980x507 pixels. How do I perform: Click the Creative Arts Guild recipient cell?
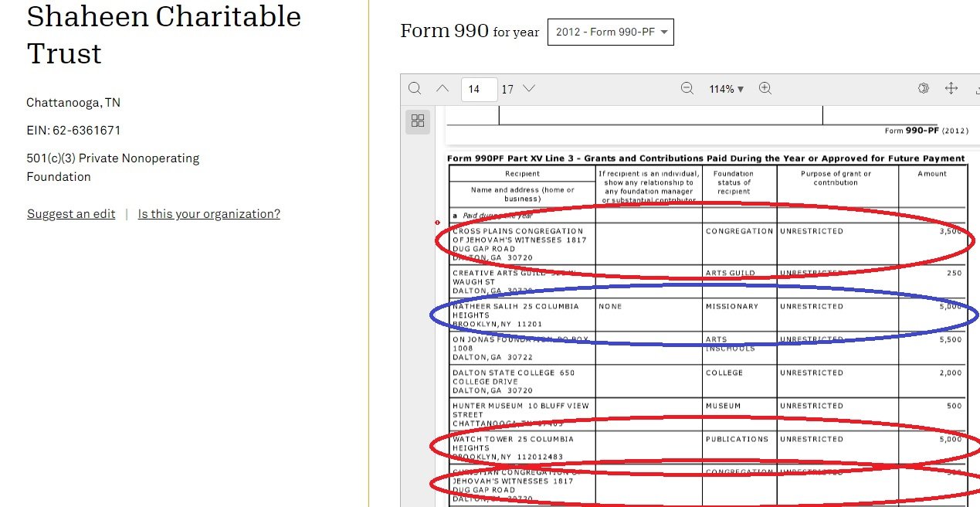[x=523, y=282]
